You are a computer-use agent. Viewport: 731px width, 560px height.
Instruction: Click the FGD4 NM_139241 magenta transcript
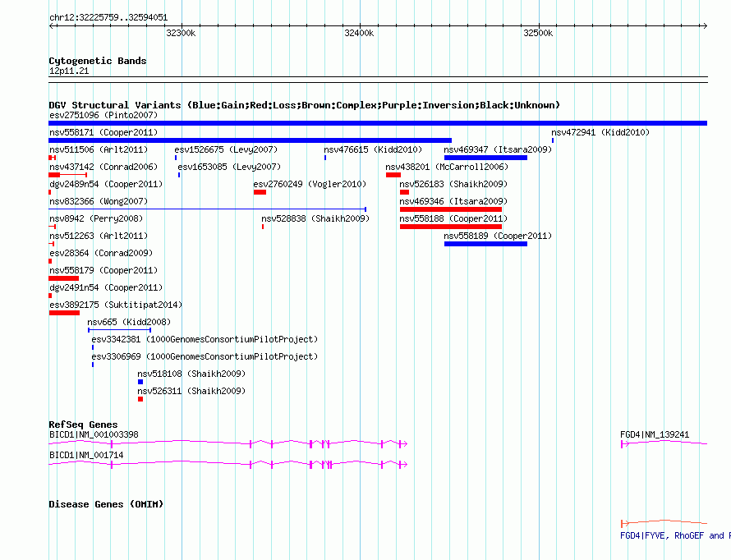pyautogui.click(x=664, y=443)
